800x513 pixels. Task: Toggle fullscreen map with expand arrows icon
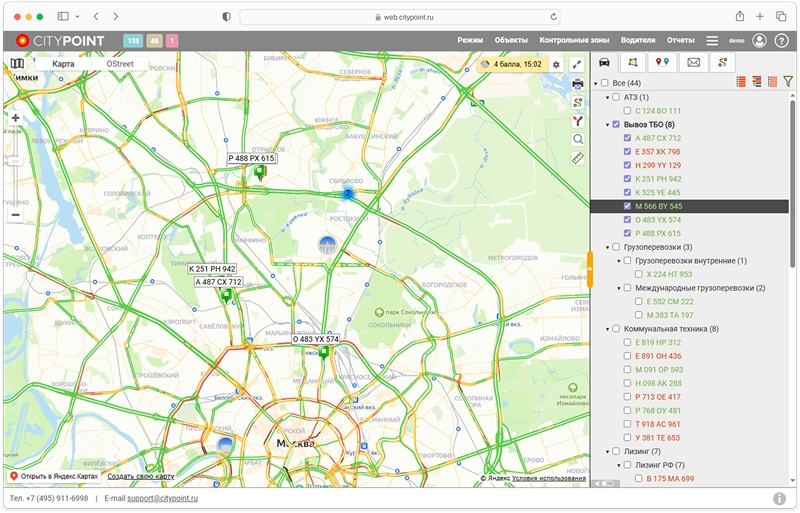coord(578,64)
